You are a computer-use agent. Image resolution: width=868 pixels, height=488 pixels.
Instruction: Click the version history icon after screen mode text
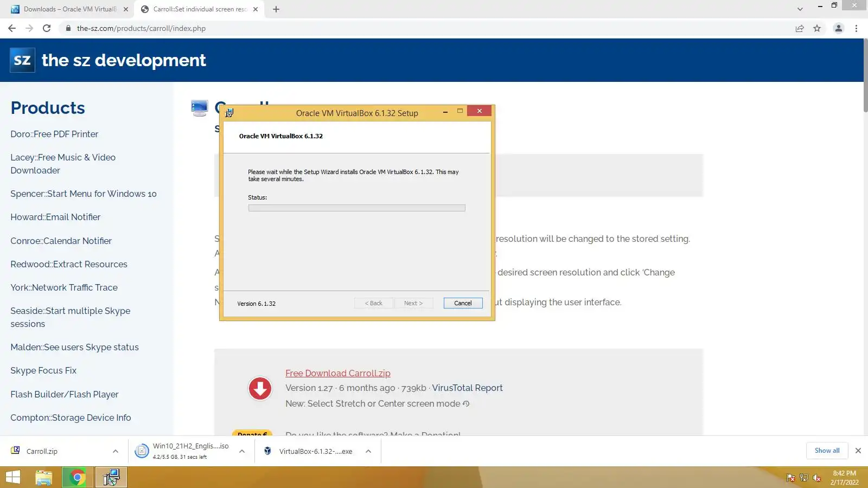(466, 403)
